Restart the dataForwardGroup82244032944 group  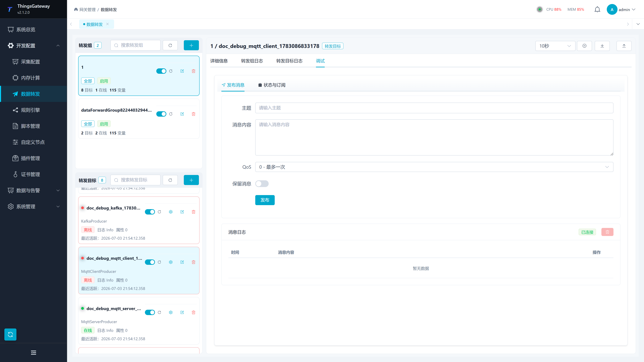[171, 114]
